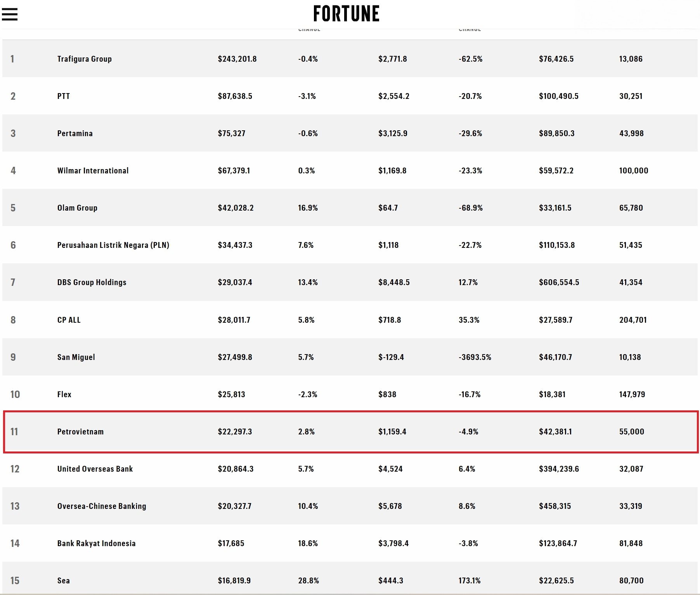Select highlighted Petrovietnam company name
This screenshot has width=700, height=595.
coord(80,432)
